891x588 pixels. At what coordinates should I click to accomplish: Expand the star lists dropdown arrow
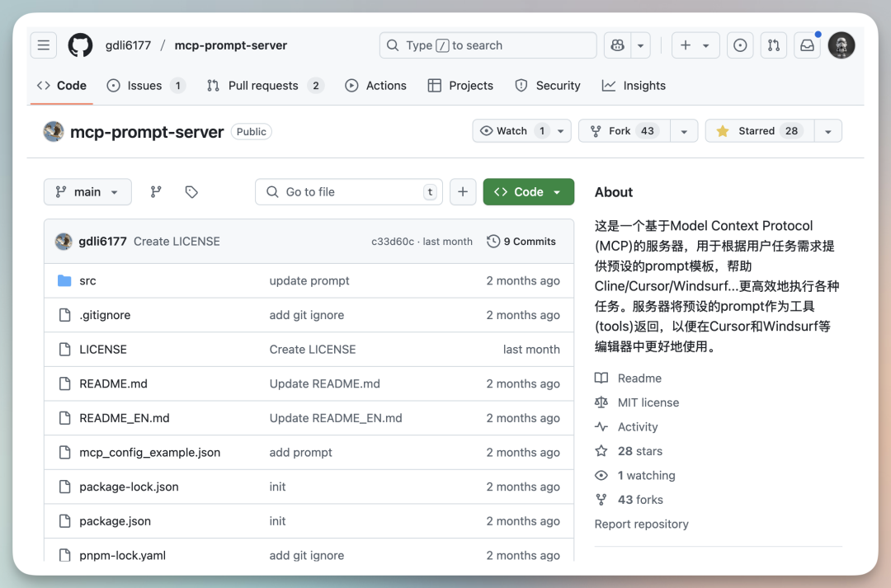pos(828,131)
